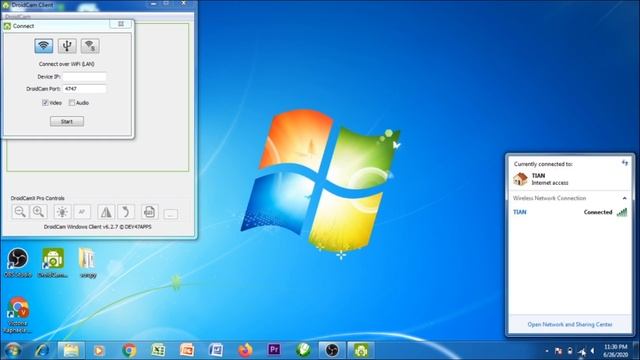This screenshot has width=640, height=360.
Task: Click the Device IP input field
Action: click(x=84, y=77)
